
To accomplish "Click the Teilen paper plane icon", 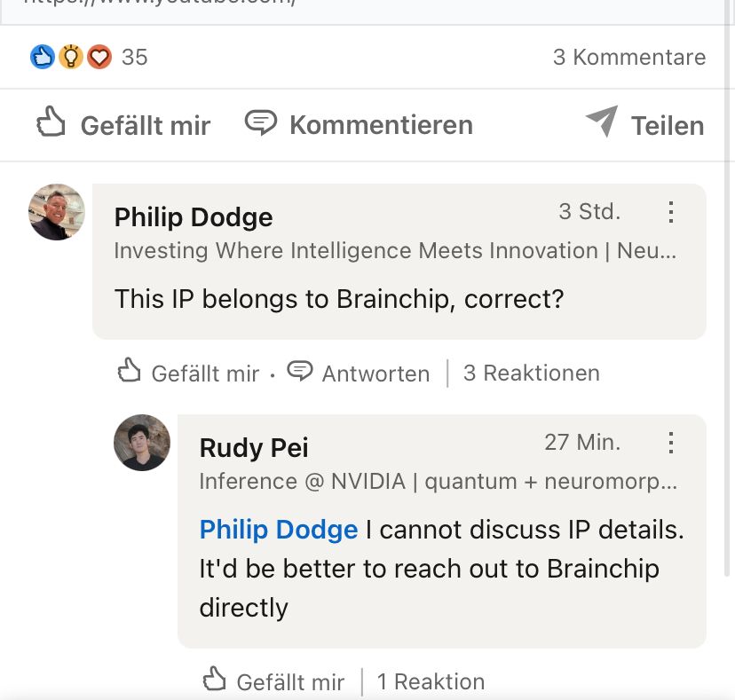I will (x=602, y=122).
